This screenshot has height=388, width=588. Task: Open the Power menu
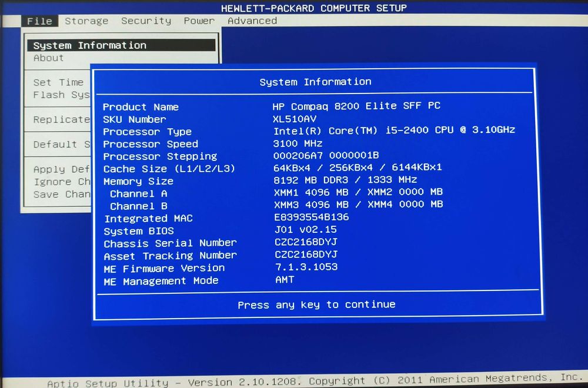(x=199, y=21)
